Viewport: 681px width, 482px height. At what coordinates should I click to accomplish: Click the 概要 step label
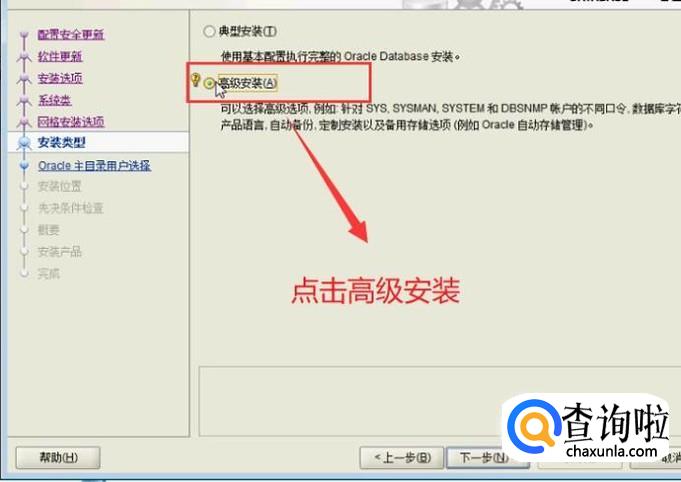click(48, 230)
